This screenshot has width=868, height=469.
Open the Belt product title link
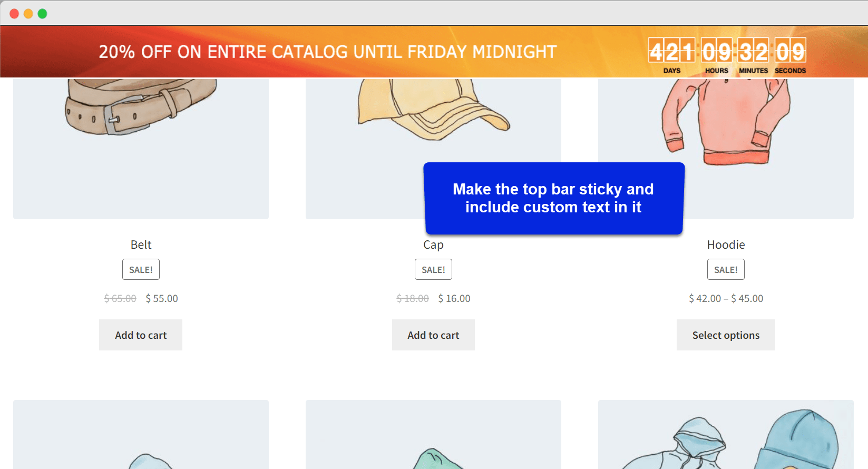(141, 245)
